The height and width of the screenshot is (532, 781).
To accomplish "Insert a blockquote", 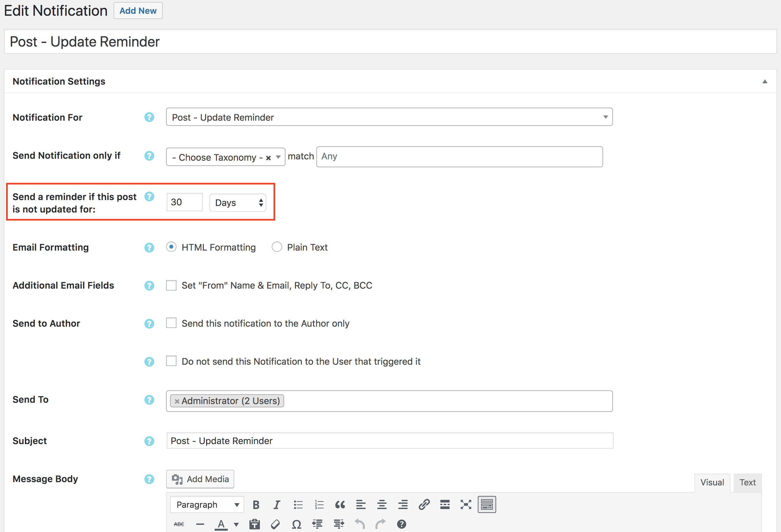I will coord(340,504).
